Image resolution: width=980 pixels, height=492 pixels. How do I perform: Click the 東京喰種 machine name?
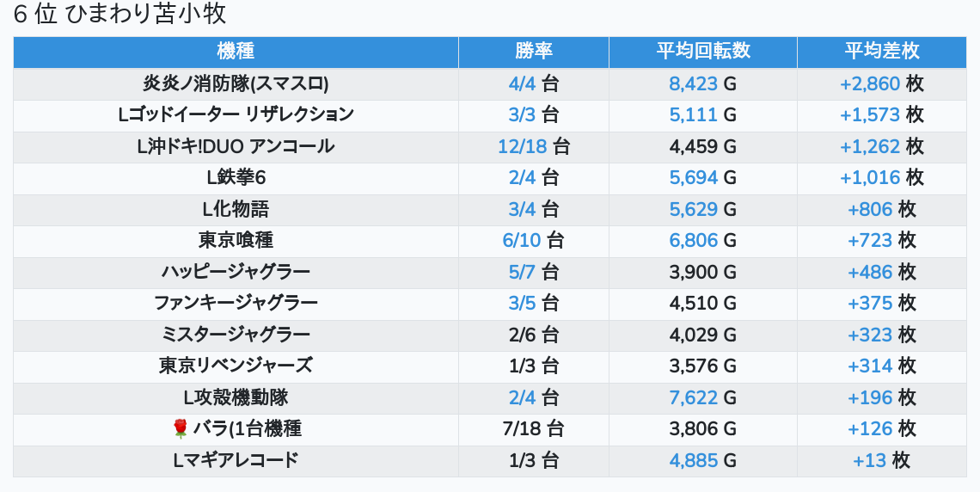236,240
